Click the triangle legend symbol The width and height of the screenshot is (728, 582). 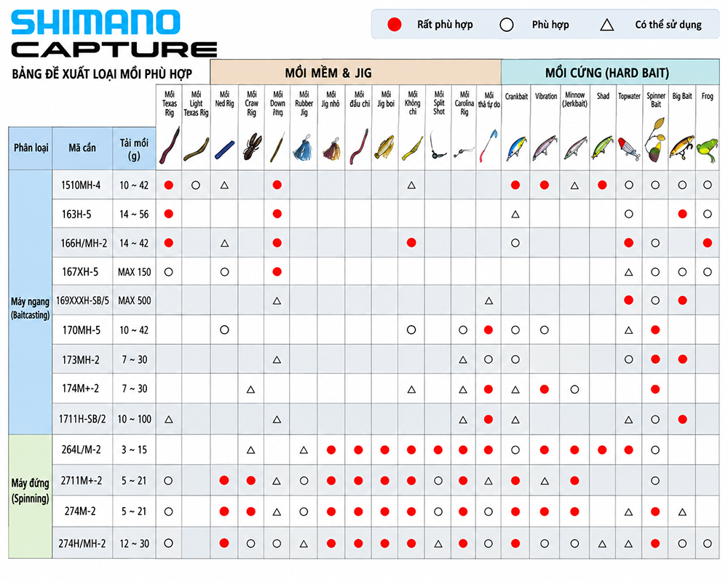pos(607,25)
